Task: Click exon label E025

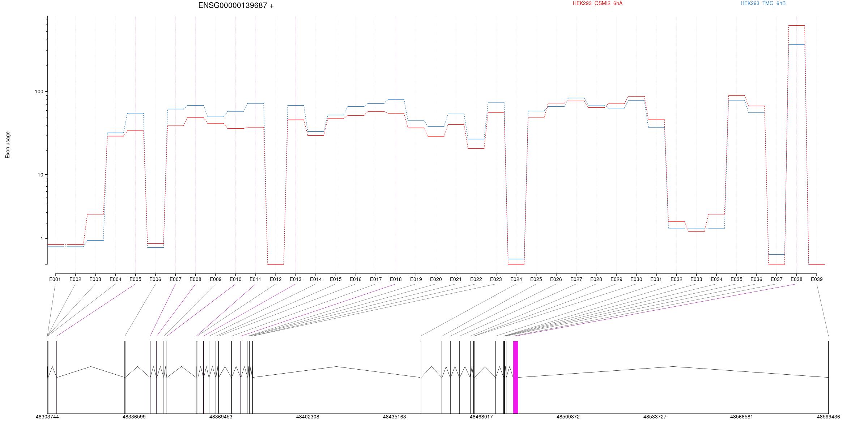Action: (536, 279)
